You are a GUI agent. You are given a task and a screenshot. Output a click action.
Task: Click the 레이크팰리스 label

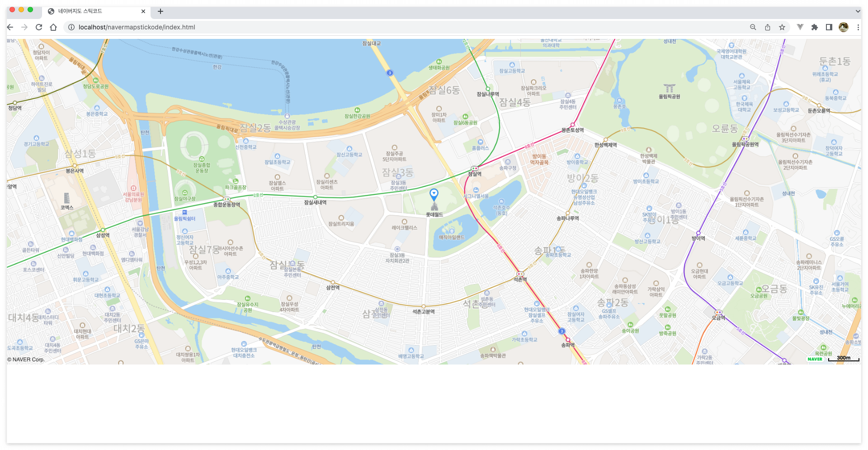(404, 228)
